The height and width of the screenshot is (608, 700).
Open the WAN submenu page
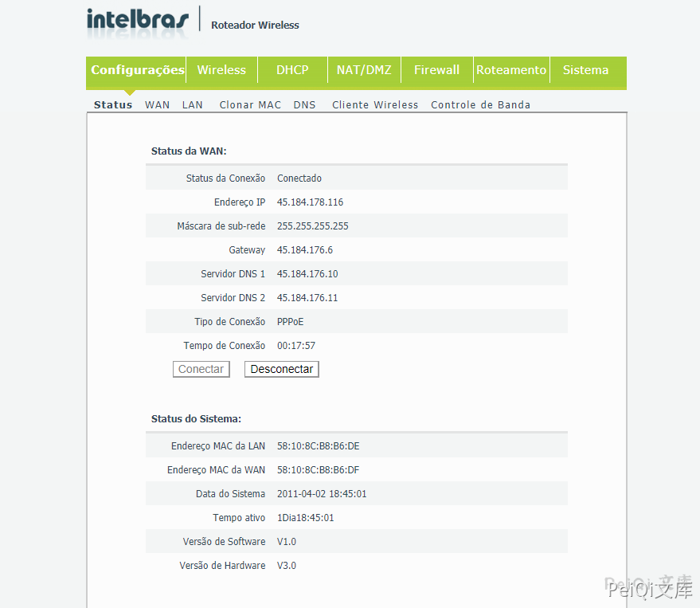[x=158, y=105]
